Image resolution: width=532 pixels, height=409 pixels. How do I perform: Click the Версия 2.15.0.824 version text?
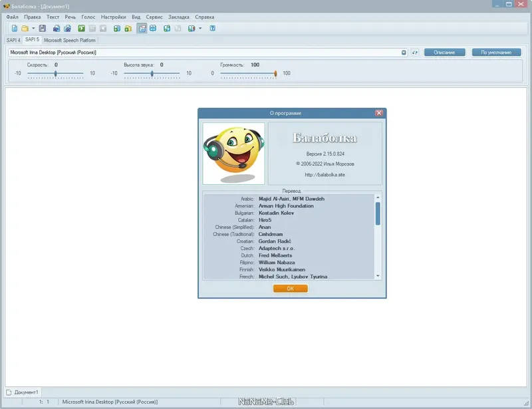[325, 154]
